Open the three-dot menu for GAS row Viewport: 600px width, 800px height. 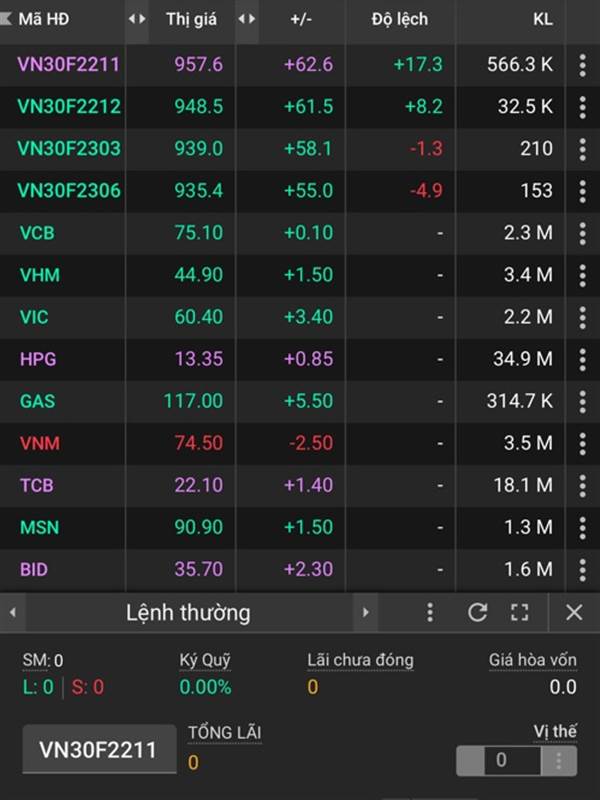[x=583, y=401]
